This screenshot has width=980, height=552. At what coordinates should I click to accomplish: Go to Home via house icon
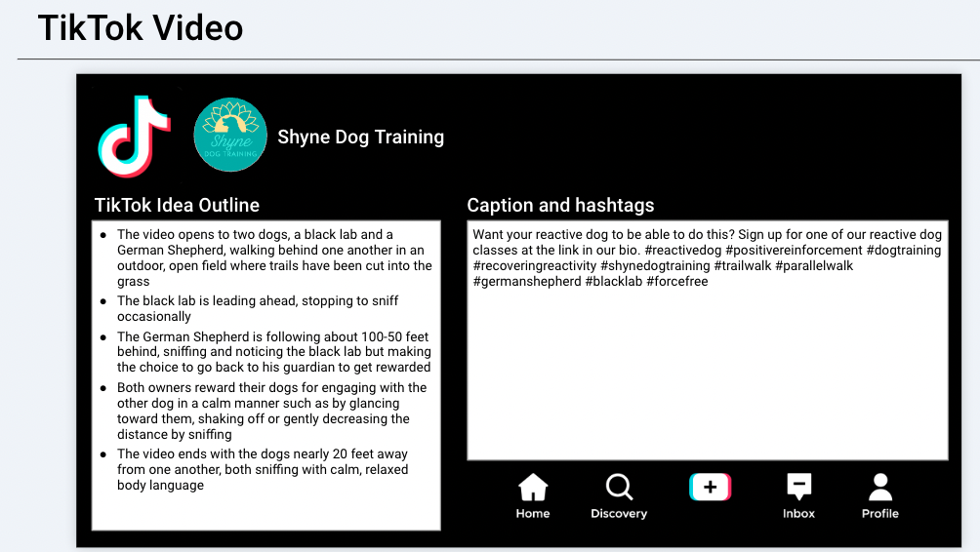pos(533,488)
